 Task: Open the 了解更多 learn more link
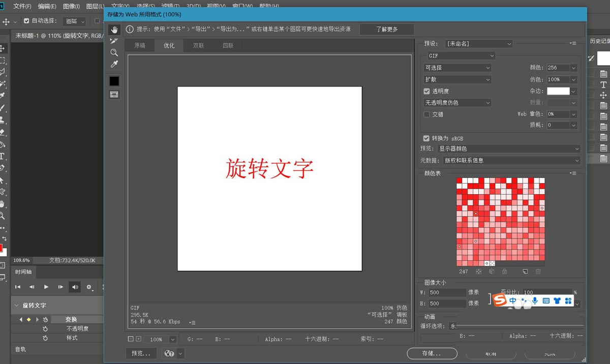(386, 29)
